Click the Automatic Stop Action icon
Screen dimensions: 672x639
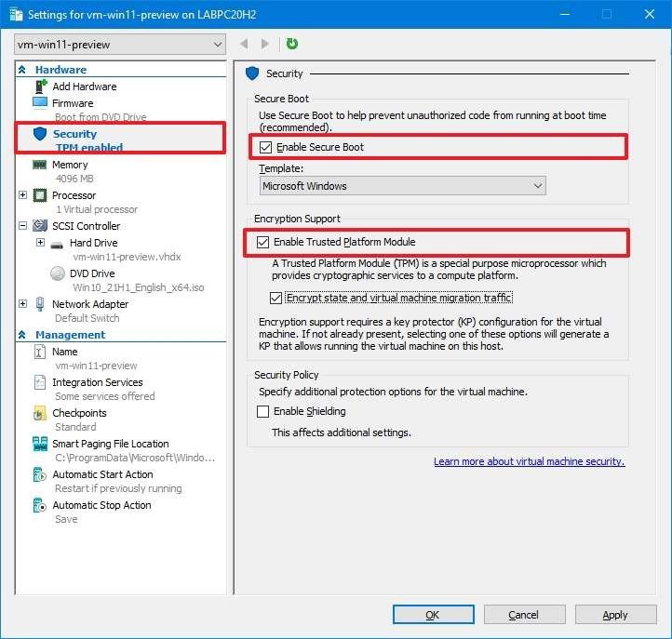pyautogui.click(x=39, y=505)
